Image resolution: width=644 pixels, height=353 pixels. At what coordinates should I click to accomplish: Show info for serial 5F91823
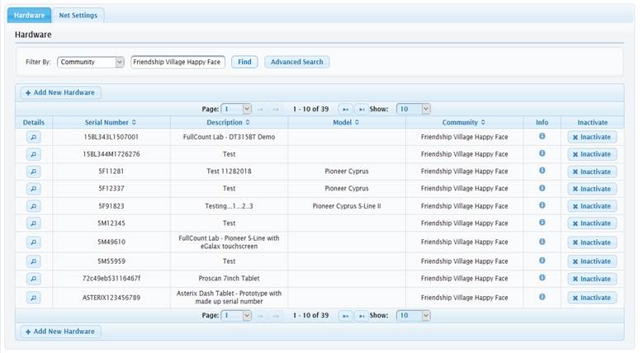[542, 205]
